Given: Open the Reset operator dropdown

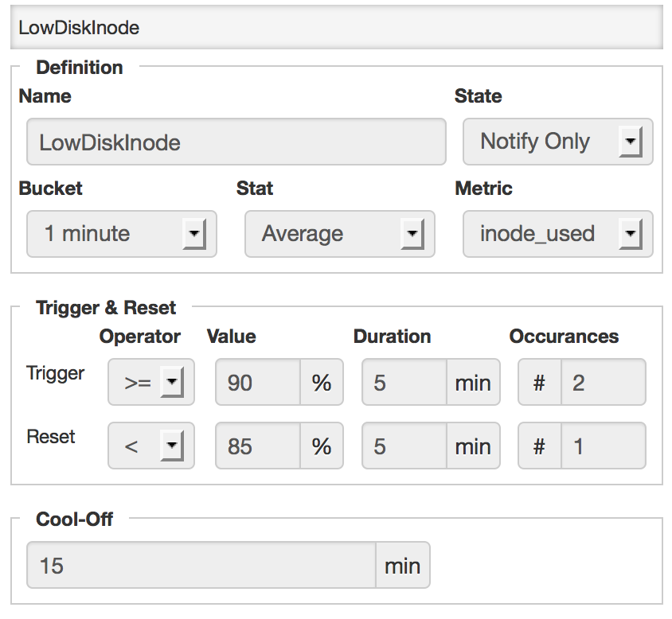Looking at the screenshot, I should (x=150, y=446).
